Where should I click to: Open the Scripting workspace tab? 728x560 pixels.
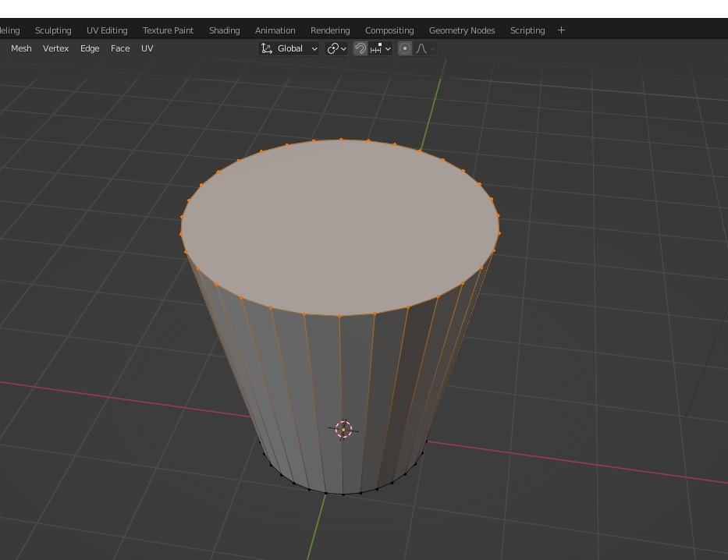click(527, 30)
